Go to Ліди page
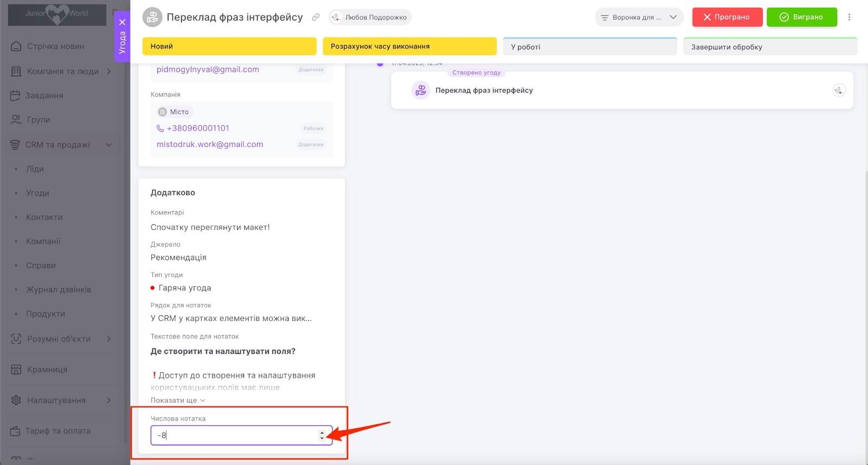Screen dimensions: 868x465 click(x=35, y=169)
